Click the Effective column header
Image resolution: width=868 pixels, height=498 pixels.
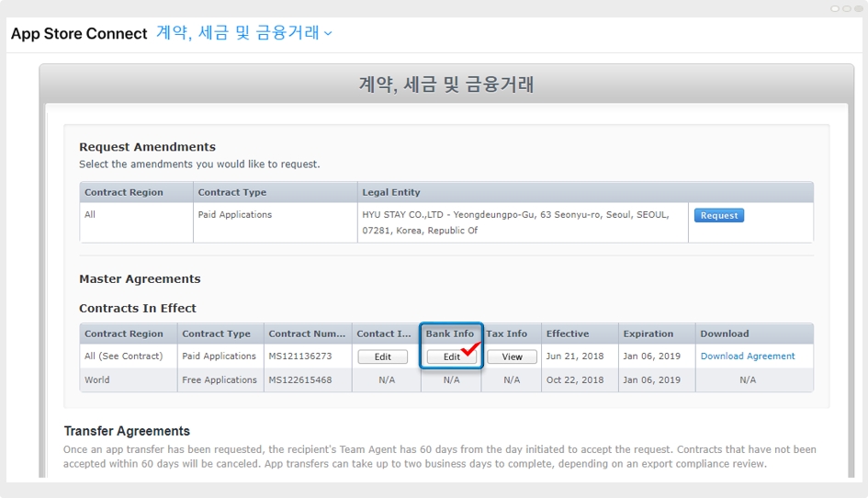coord(568,334)
